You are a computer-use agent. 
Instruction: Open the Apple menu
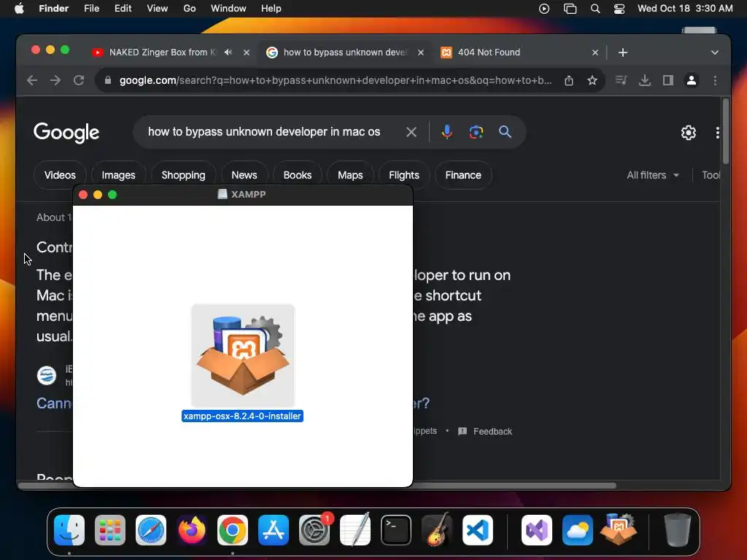19,9
